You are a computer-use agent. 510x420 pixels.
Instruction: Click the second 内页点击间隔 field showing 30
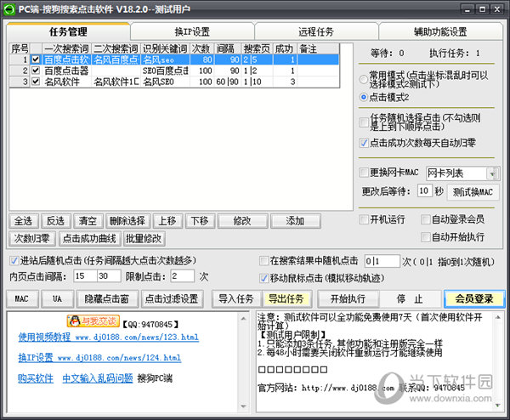tap(109, 275)
